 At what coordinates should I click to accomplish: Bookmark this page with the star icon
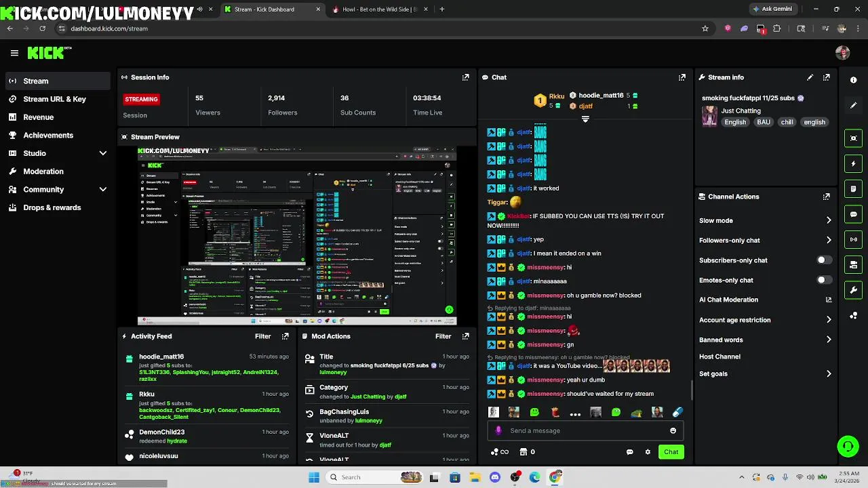coord(705,28)
